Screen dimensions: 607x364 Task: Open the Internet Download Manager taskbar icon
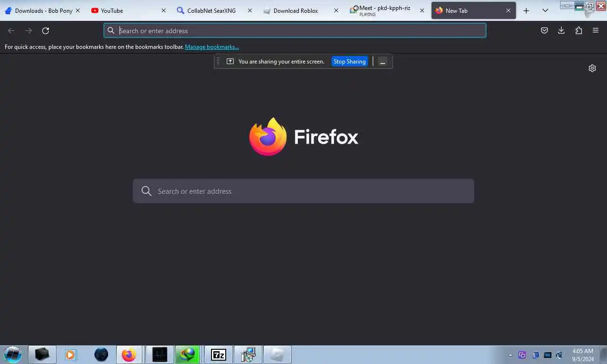(188, 355)
